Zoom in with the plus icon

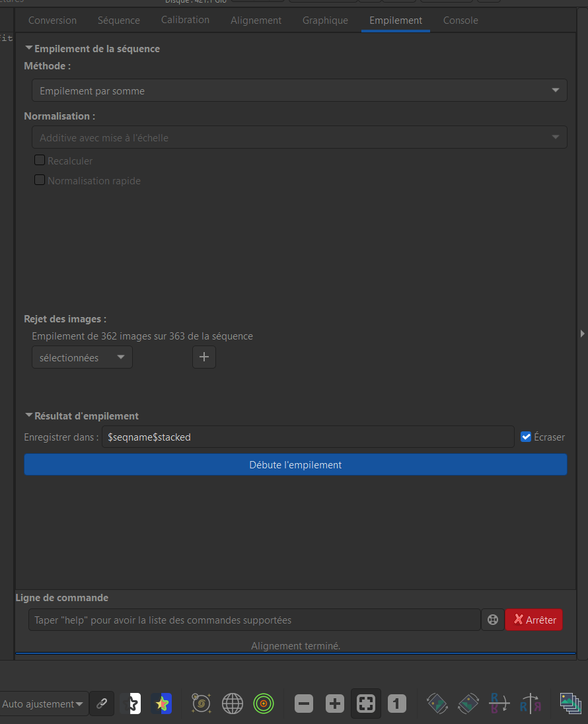[x=335, y=704]
